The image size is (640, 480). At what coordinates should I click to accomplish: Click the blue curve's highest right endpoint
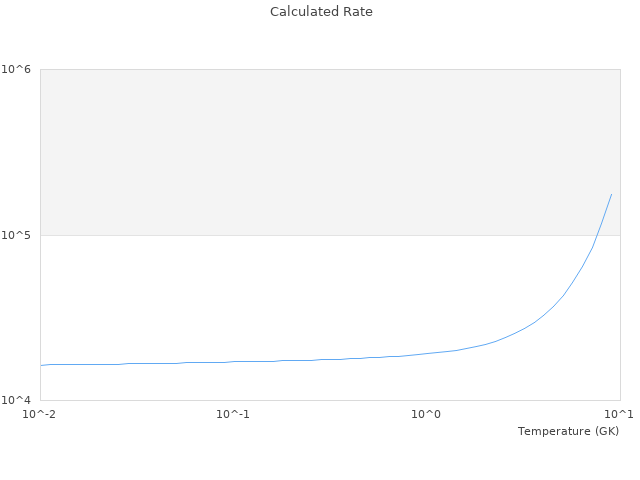[x=611, y=195]
